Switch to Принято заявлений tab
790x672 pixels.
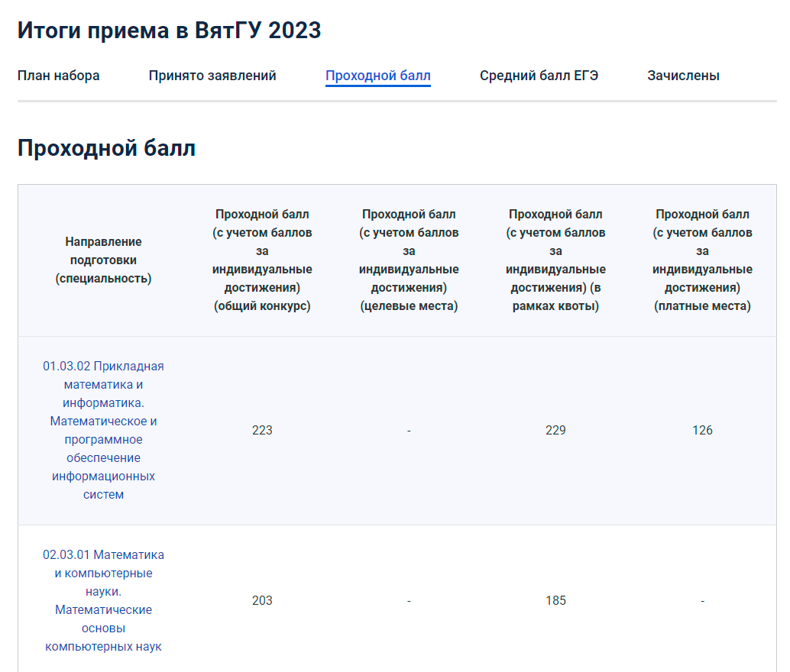click(x=212, y=76)
